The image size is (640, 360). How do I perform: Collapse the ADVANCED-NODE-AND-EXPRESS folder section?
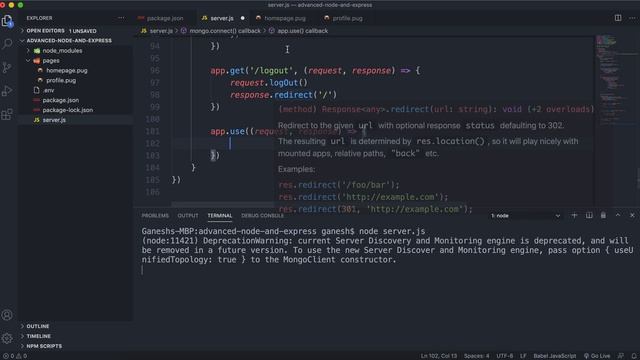76,40
